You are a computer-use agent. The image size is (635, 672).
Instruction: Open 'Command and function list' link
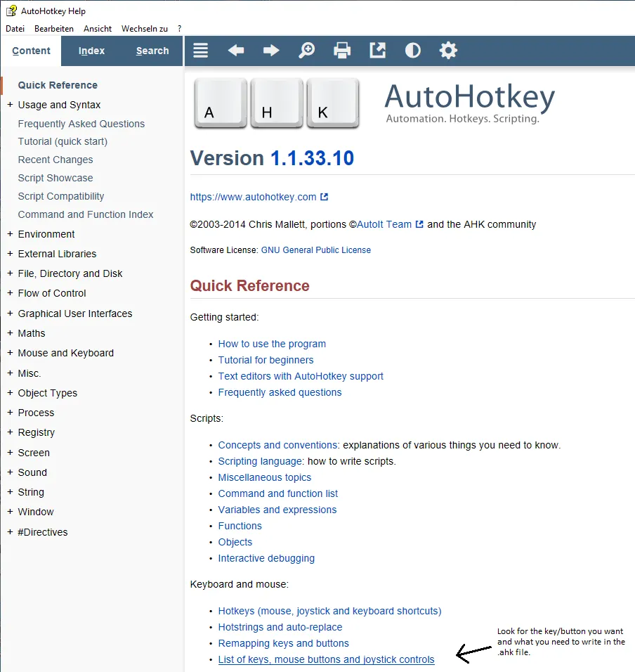pyautogui.click(x=278, y=493)
